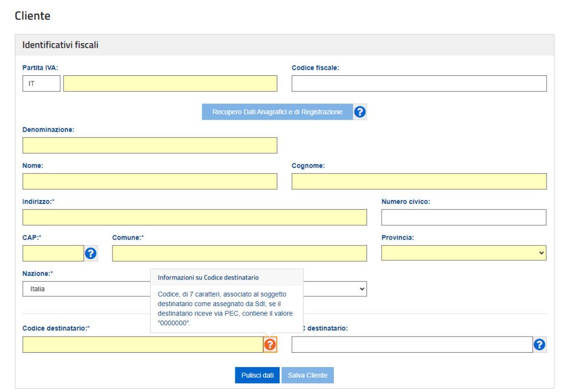The width and height of the screenshot is (567, 392).
Task: Click the CAP postal code field
Action: tap(53, 253)
